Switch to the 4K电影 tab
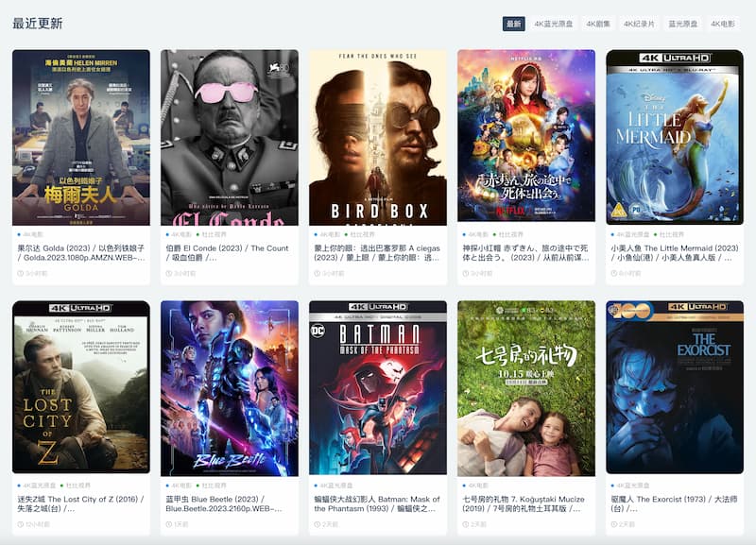This screenshot has width=756, height=545. tap(723, 24)
